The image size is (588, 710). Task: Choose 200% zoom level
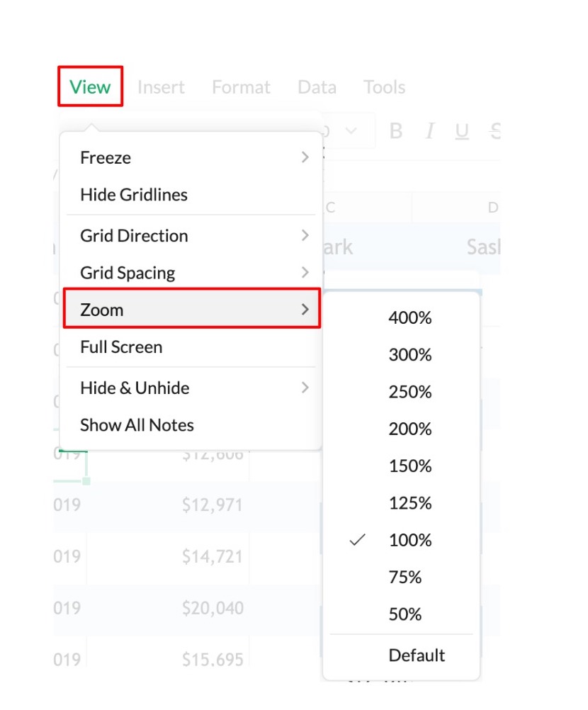pyautogui.click(x=409, y=429)
